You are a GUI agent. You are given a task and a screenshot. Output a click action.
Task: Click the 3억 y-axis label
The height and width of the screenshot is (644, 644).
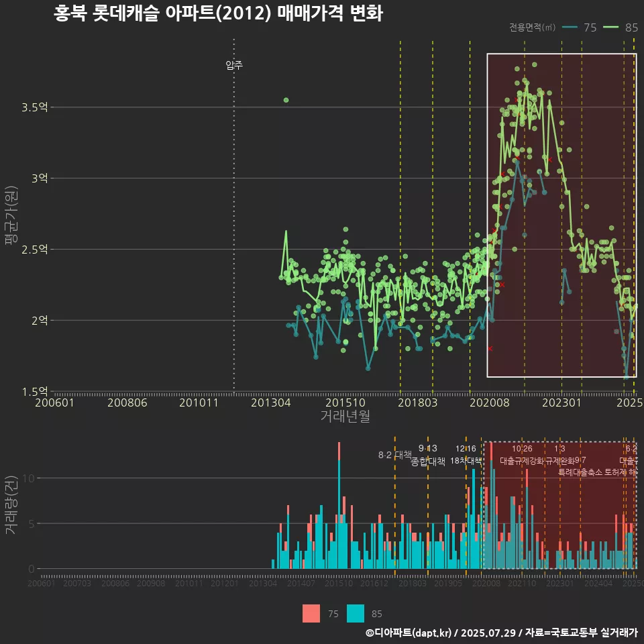coord(40,178)
